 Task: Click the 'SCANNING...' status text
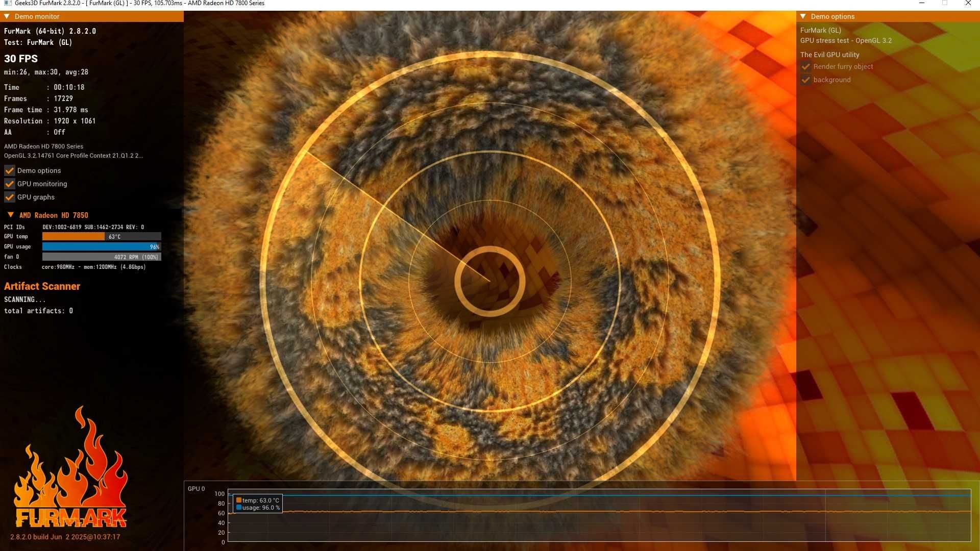point(25,299)
